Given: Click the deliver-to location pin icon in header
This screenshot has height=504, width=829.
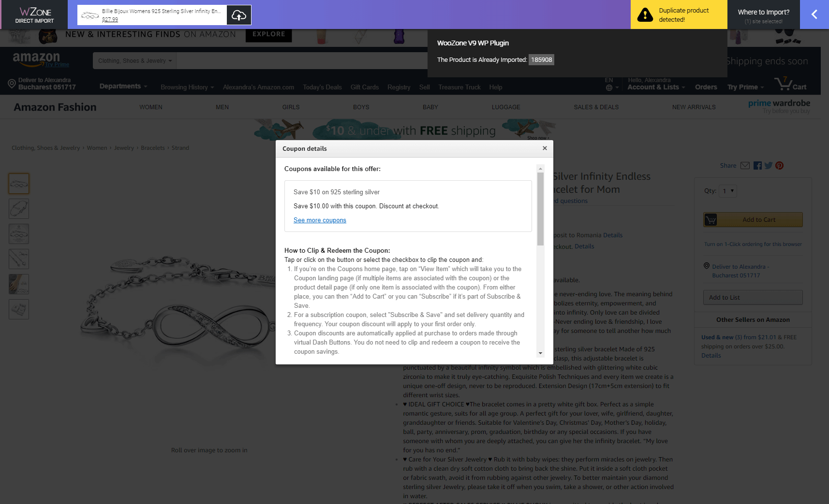Looking at the screenshot, I should point(12,84).
